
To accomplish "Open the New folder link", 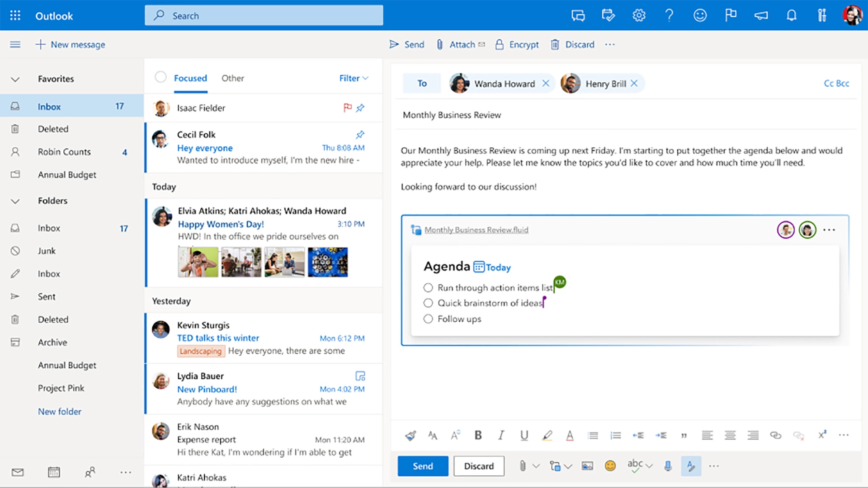I will tap(60, 412).
